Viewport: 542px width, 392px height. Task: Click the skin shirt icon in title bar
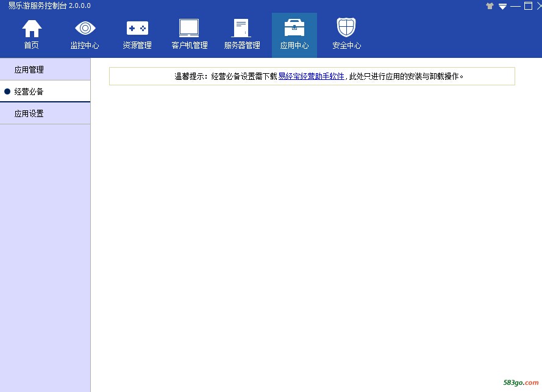point(490,6)
